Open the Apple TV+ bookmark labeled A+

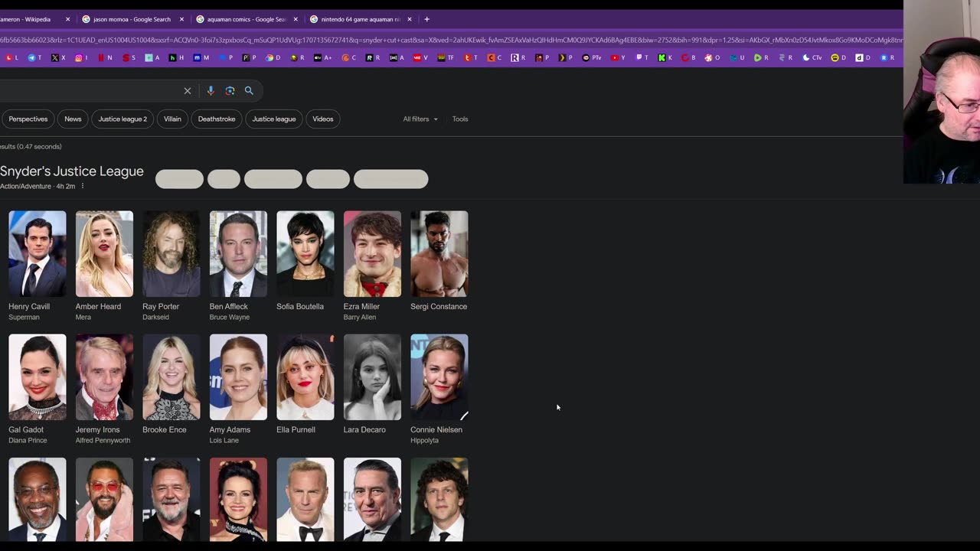[322, 57]
